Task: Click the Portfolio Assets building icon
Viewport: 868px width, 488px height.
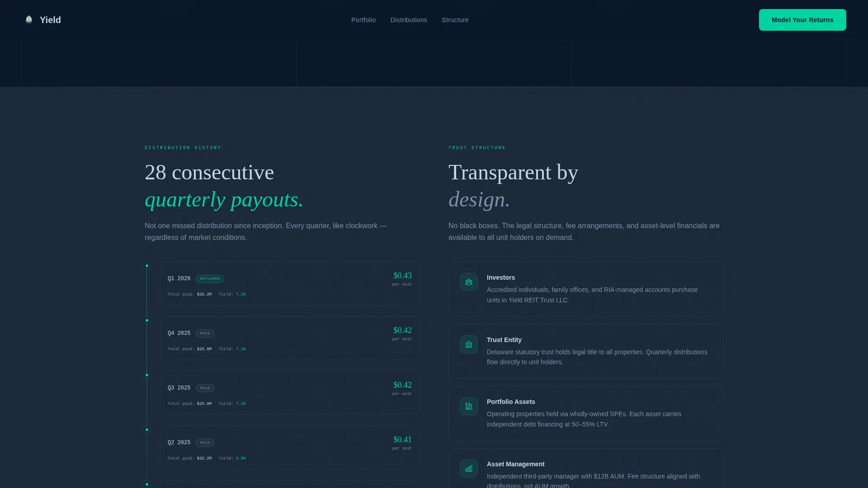Action: (469, 406)
